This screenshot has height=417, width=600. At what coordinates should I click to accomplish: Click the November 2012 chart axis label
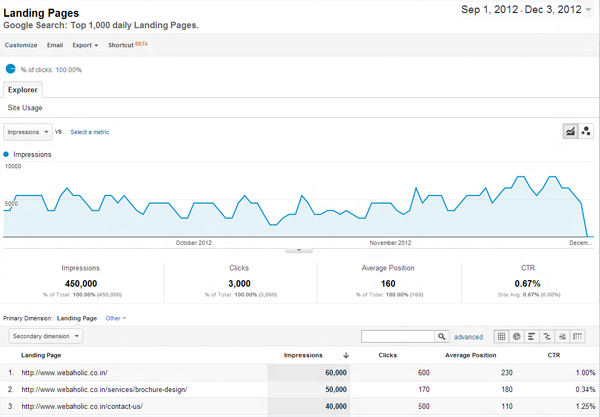coord(390,243)
